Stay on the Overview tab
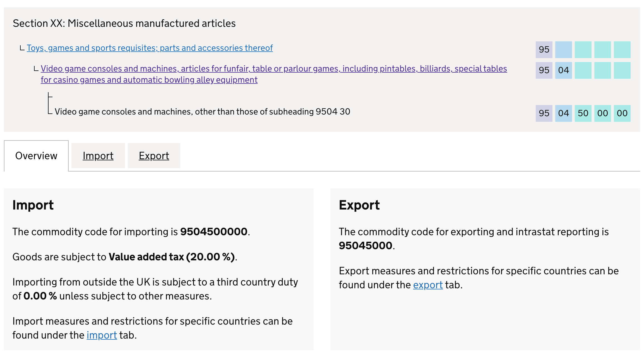The image size is (644, 357). pyautogui.click(x=36, y=156)
